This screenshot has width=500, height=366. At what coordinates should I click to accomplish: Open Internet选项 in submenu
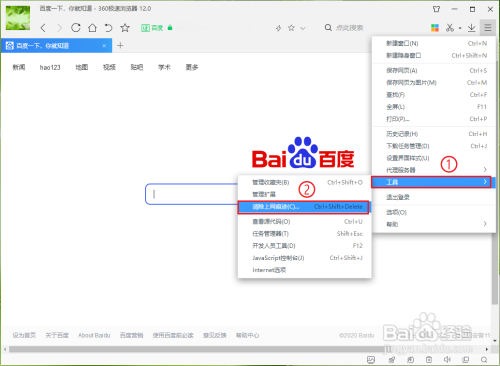[304, 270]
